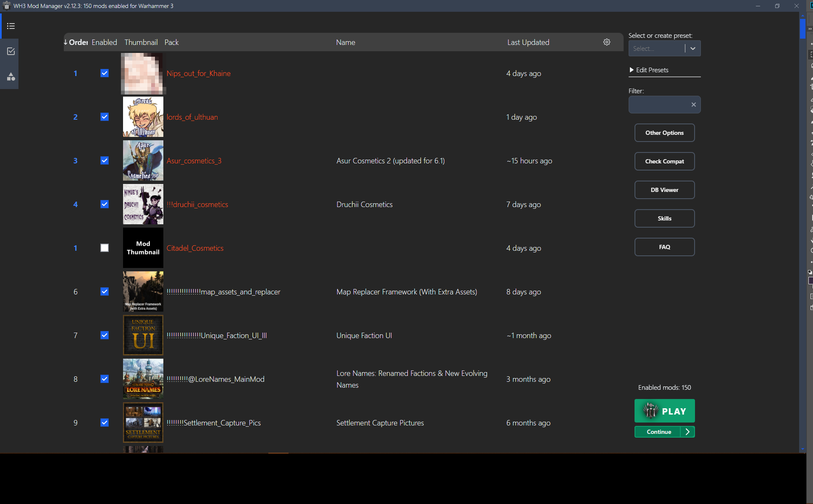The height and width of the screenshot is (504, 813).
Task: Uncheck the LoreNames_MainMod checkbox
Action: [105, 379]
